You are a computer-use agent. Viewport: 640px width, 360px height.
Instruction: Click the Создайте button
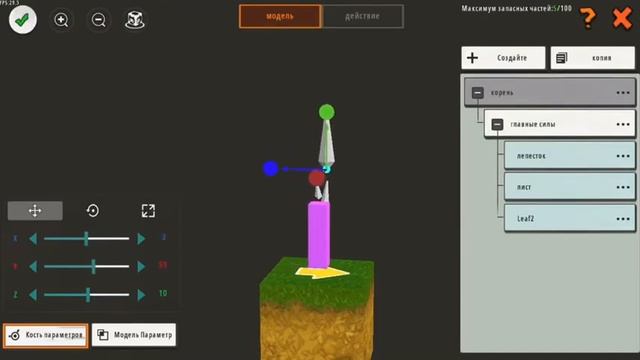pyautogui.click(x=503, y=58)
